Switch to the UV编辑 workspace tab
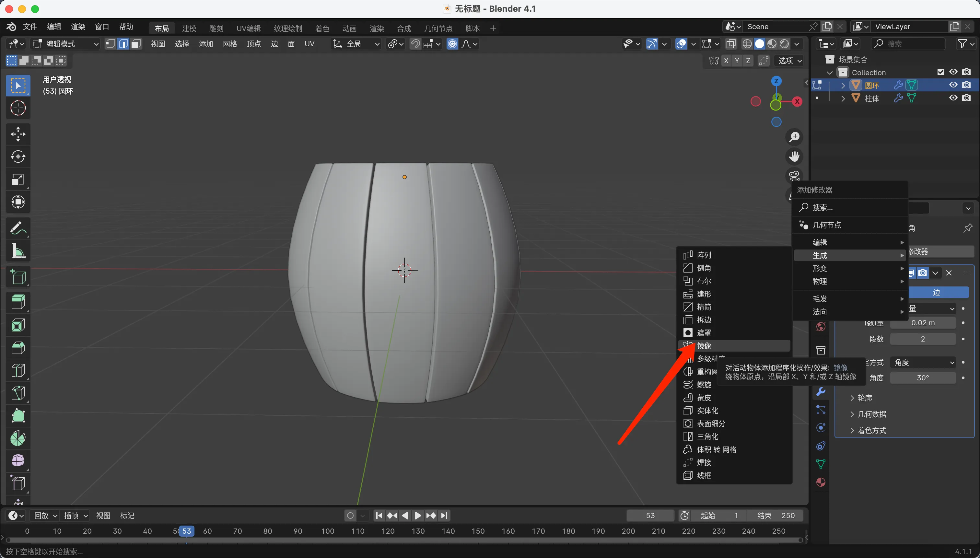The image size is (980, 558). [248, 29]
